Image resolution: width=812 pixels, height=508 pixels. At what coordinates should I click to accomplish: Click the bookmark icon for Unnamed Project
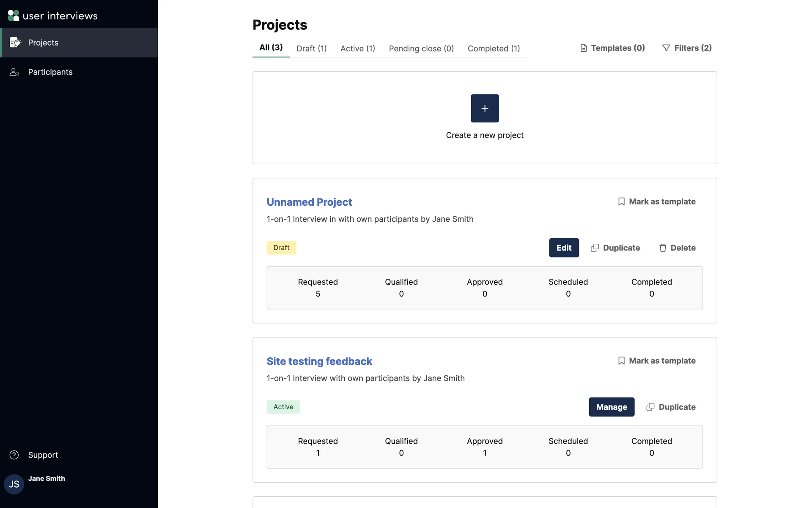[x=621, y=202]
